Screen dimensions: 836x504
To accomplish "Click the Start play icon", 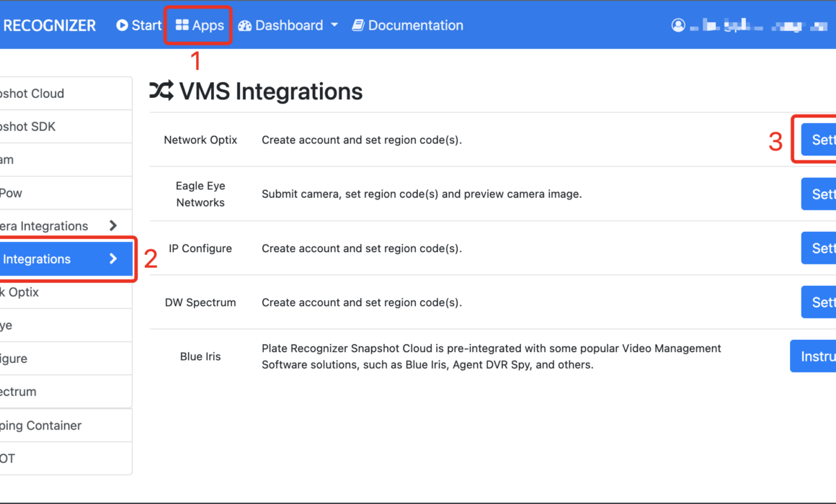I will click(122, 25).
